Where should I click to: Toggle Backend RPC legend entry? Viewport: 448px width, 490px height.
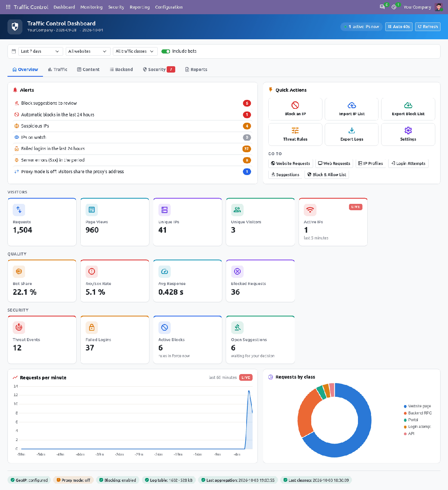tap(418, 413)
